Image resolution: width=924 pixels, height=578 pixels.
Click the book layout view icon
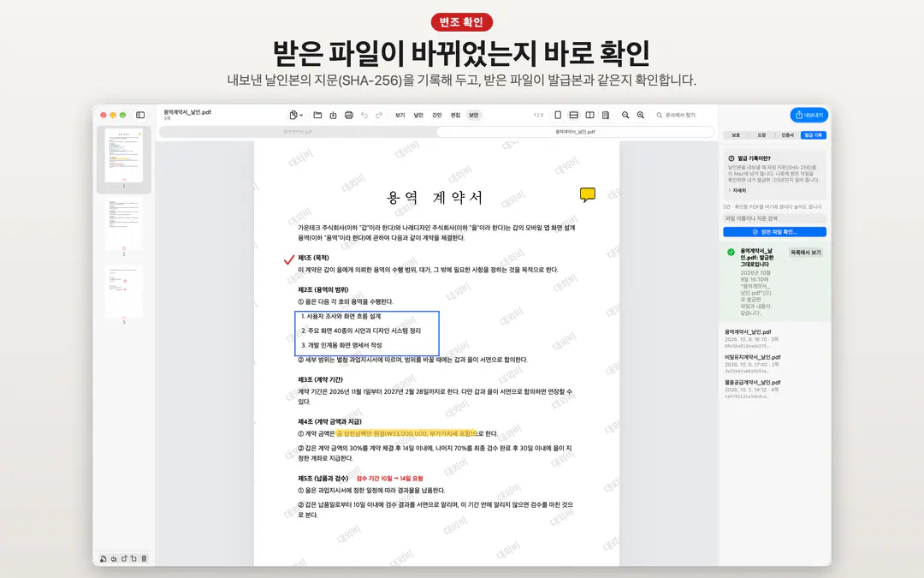pyautogui.click(x=605, y=115)
